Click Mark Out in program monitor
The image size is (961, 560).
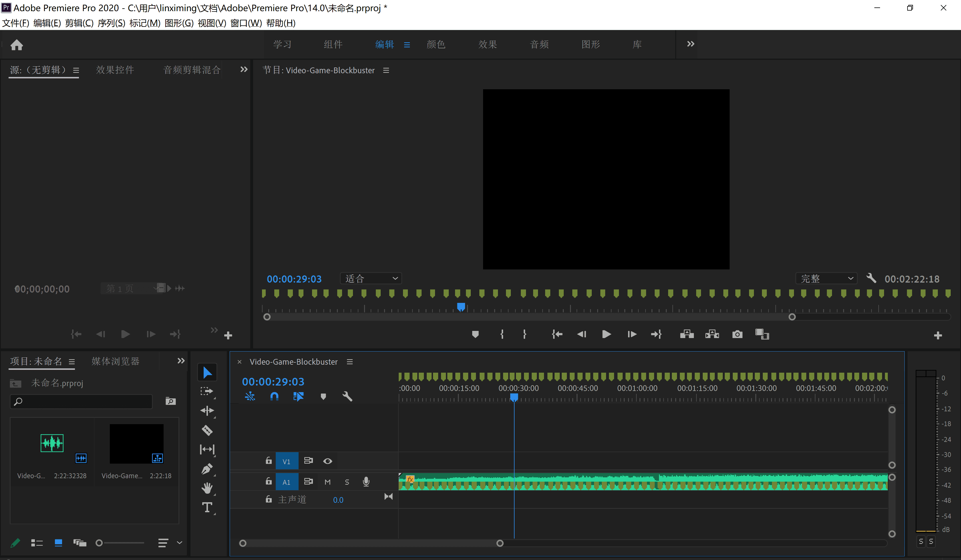click(525, 334)
